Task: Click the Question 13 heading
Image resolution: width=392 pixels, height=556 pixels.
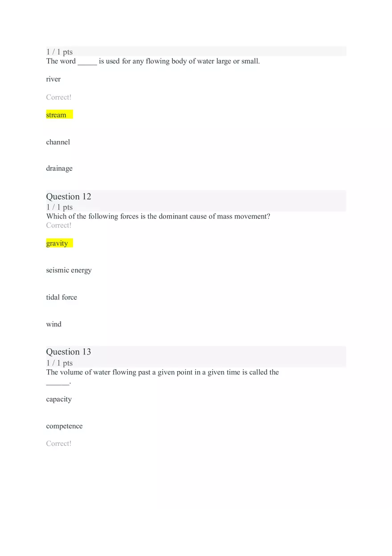Action: (x=69, y=352)
